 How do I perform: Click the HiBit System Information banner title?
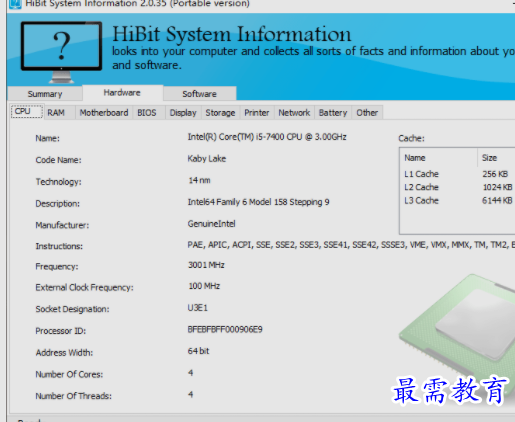point(232,34)
